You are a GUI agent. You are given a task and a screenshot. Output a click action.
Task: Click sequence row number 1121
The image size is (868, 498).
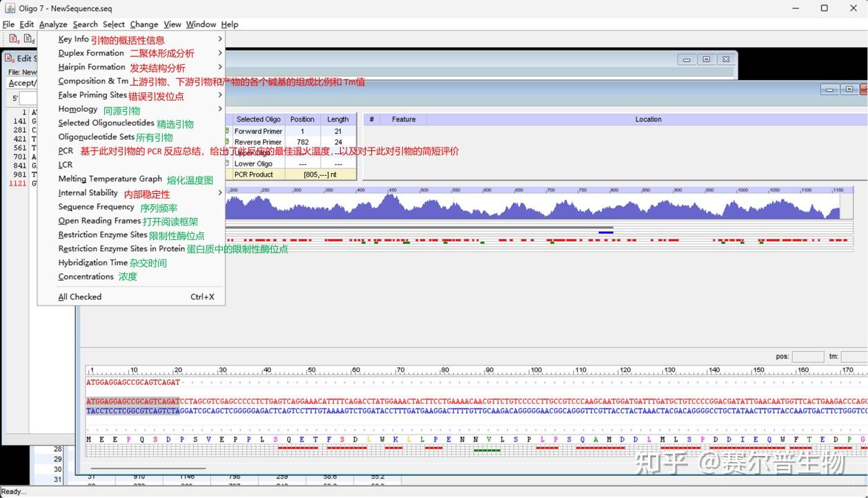19,183
